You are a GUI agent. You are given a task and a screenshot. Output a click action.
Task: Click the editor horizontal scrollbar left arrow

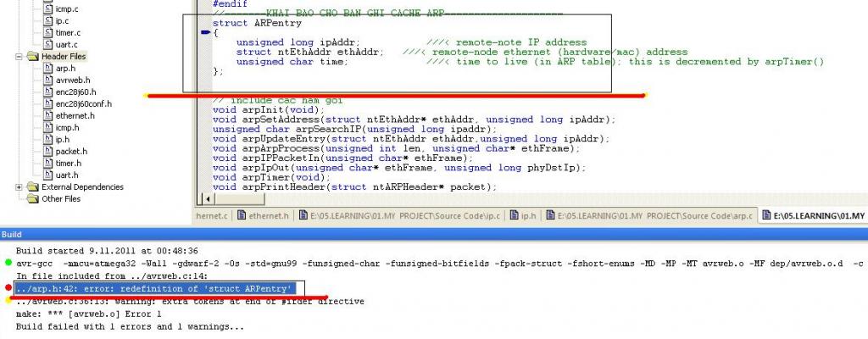coord(209,199)
